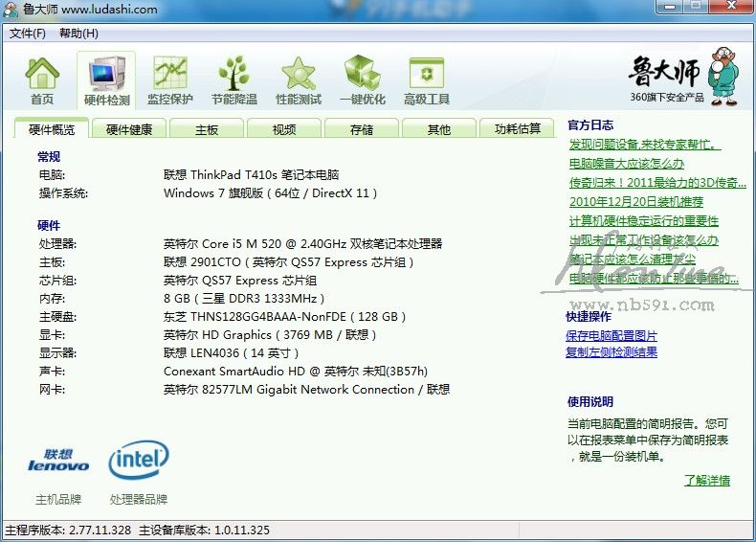Click the 了解详情 link

pyautogui.click(x=707, y=480)
